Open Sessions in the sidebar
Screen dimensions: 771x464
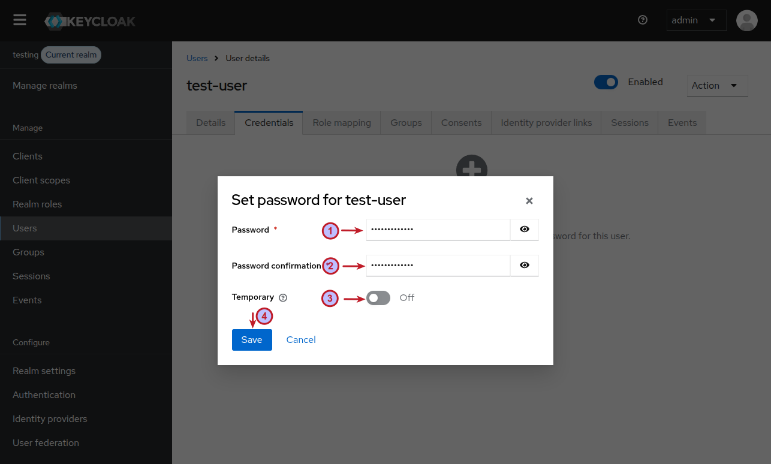pyautogui.click(x=31, y=276)
